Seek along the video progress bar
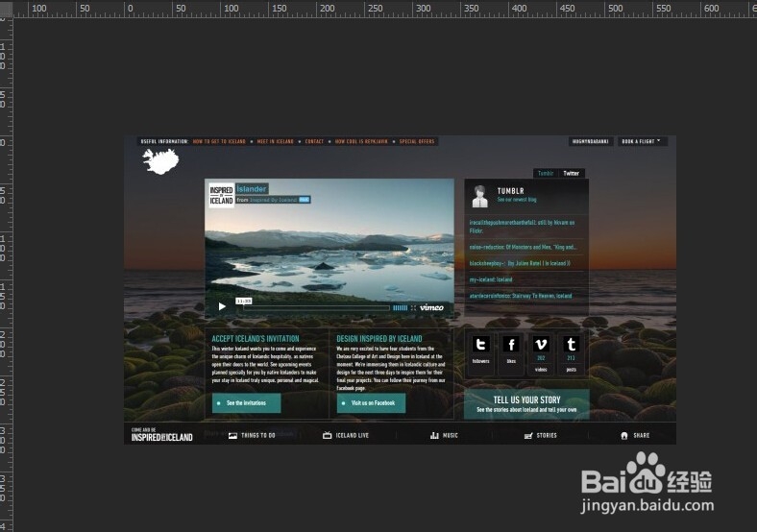Image resolution: width=757 pixels, height=532 pixels. click(x=316, y=307)
